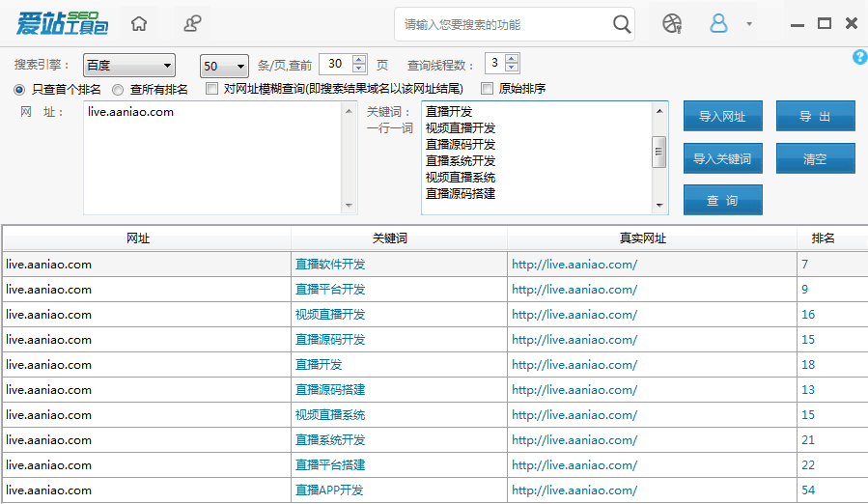Screen dimensions: 868x504
Task: Open the 视频直播开发 result keyword link
Action: [330, 315]
